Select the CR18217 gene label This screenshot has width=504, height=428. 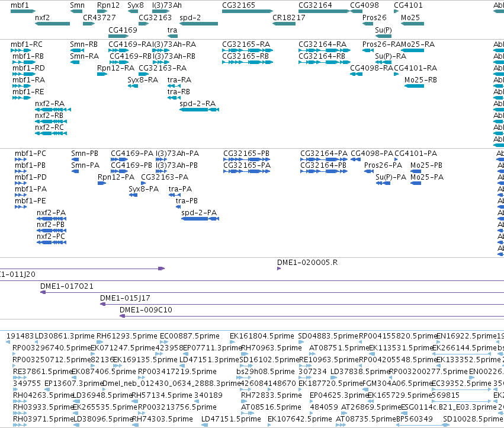click(x=289, y=17)
